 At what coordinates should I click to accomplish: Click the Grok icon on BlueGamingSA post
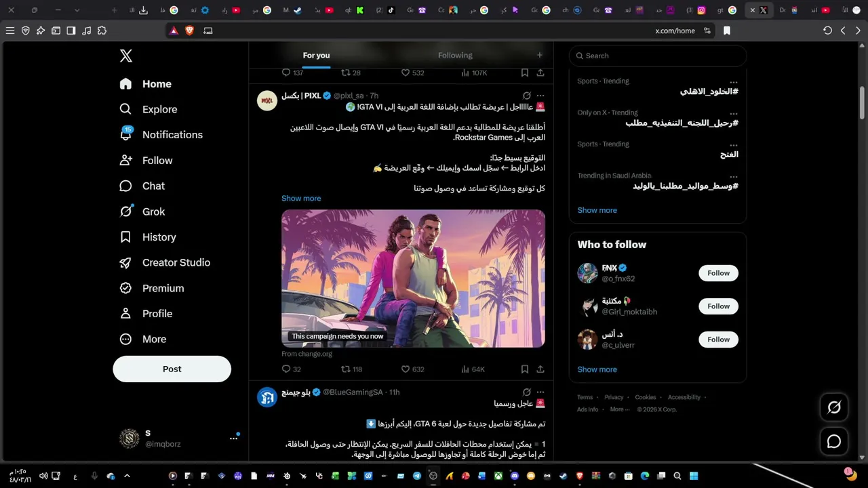527,392
